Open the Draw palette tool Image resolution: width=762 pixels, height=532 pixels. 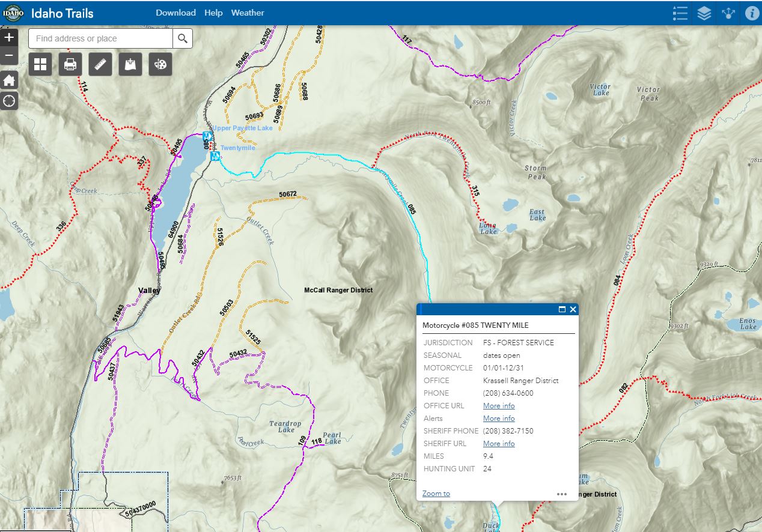tap(160, 64)
